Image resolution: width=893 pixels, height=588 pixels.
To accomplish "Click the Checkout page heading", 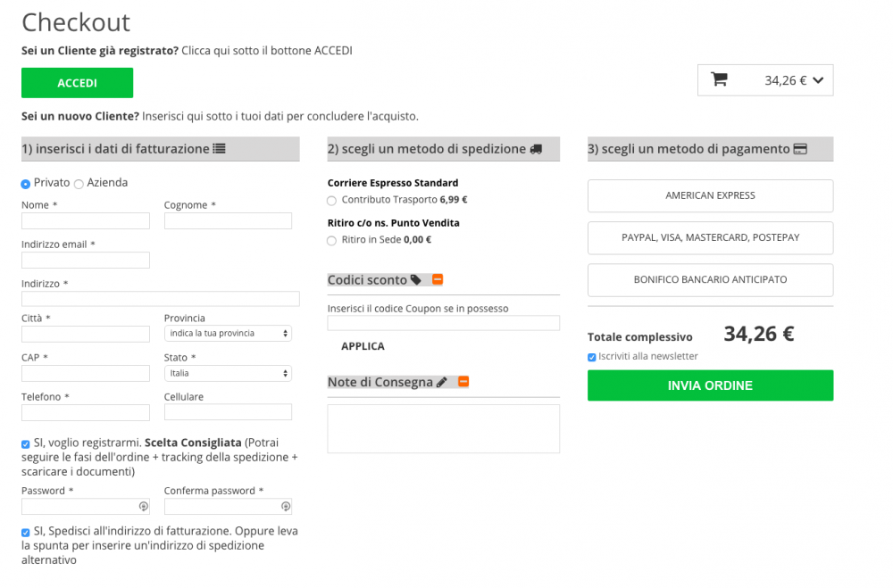I will coord(76,23).
